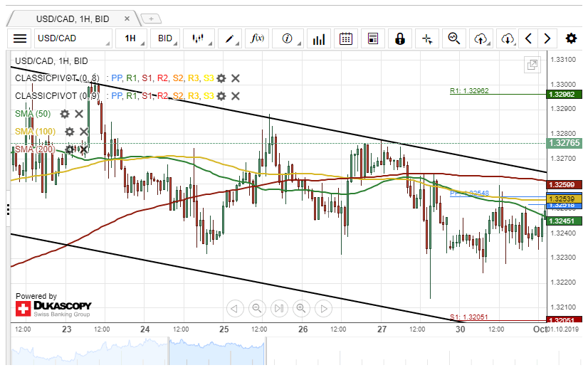
Task: Click the zoom magnifier toolbar icon
Action: pyautogui.click(x=454, y=38)
